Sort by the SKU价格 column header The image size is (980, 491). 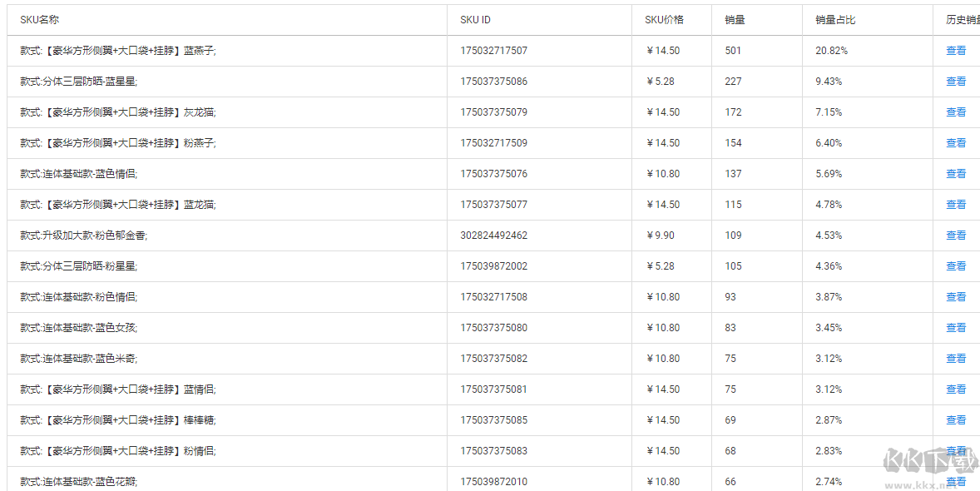click(664, 20)
